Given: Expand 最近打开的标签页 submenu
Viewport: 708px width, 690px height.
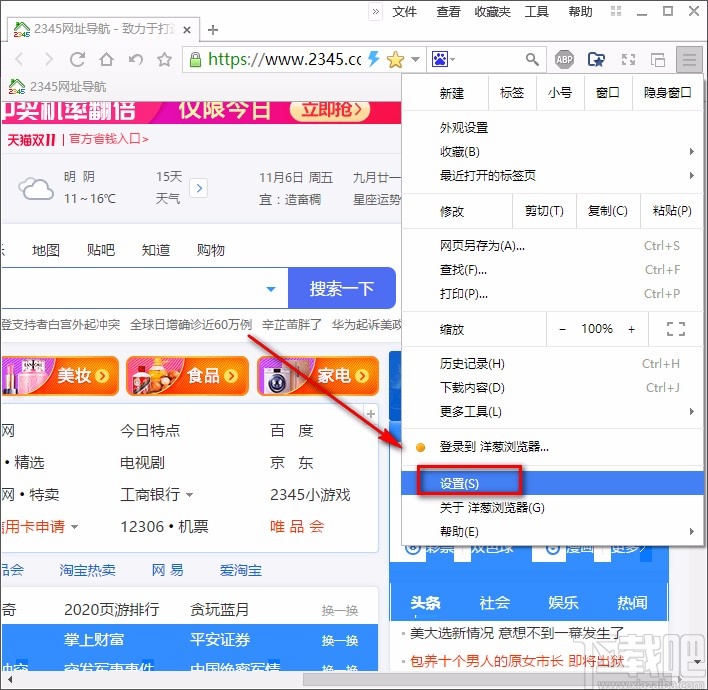Looking at the screenshot, I should tap(552, 175).
